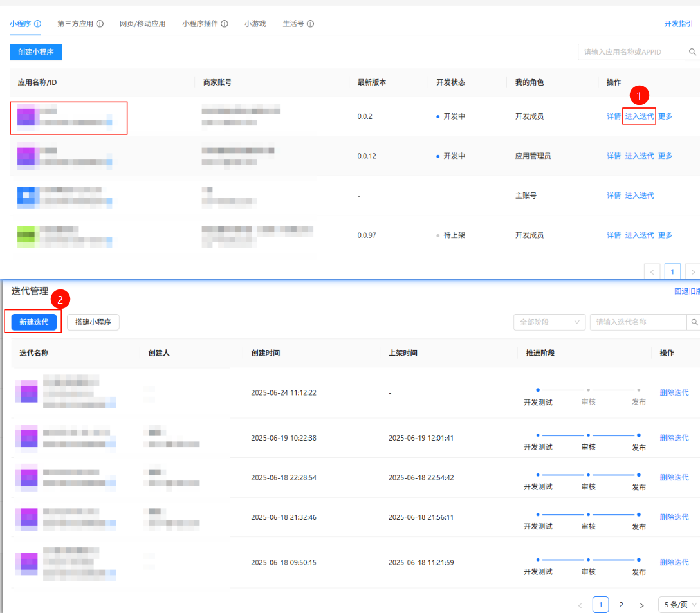Image resolution: width=700 pixels, height=613 pixels.
Task: Click the info icon beside 小程序插件
Action: click(225, 24)
